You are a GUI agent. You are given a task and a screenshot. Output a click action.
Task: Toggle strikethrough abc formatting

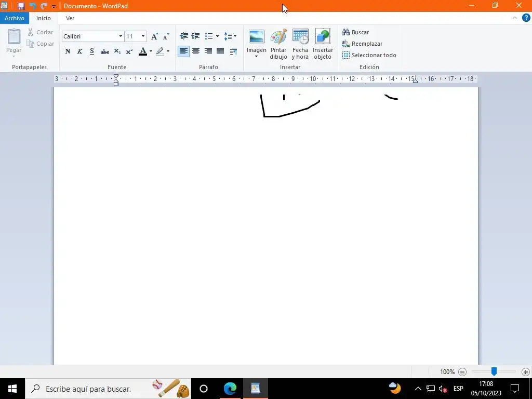tap(104, 51)
